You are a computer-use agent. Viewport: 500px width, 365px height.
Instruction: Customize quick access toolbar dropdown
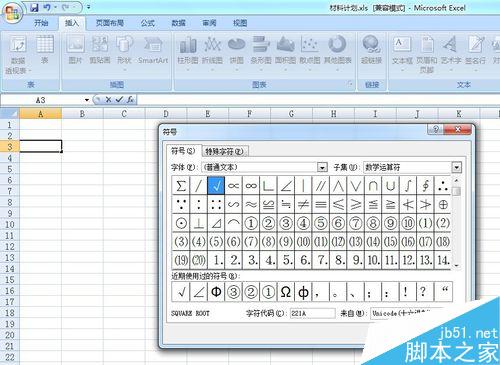[89, 7]
